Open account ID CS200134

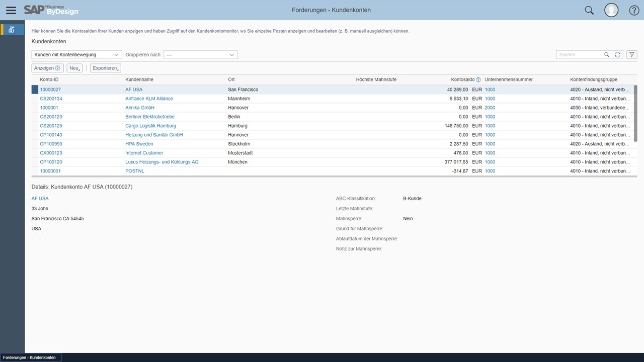click(x=51, y=99)
